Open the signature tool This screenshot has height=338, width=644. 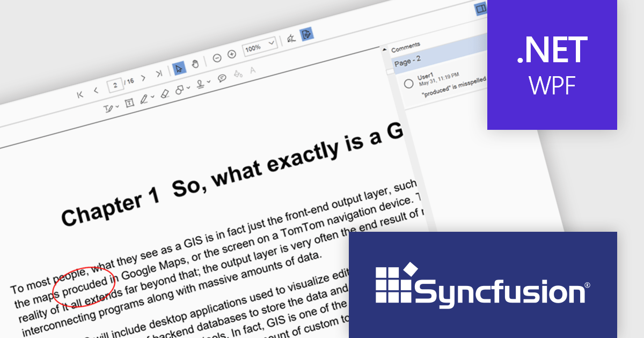pos(291,38)
